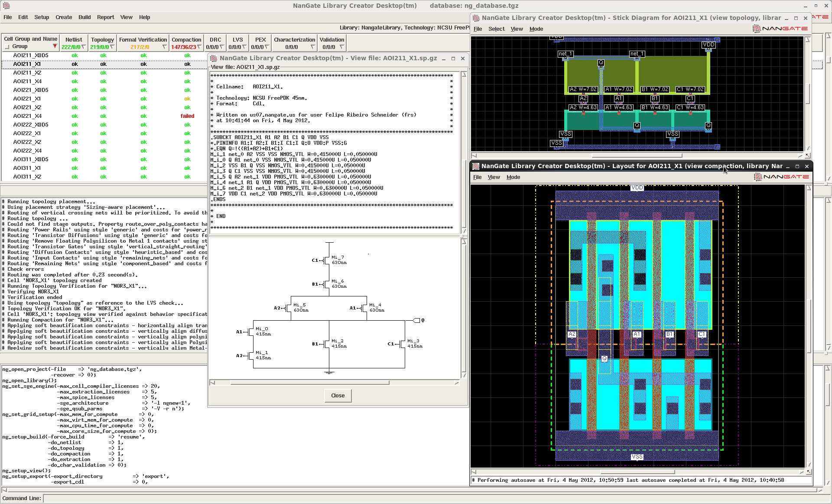Click the right arrow of the Layout horizontal scrollbar

[x=802, y=472]
